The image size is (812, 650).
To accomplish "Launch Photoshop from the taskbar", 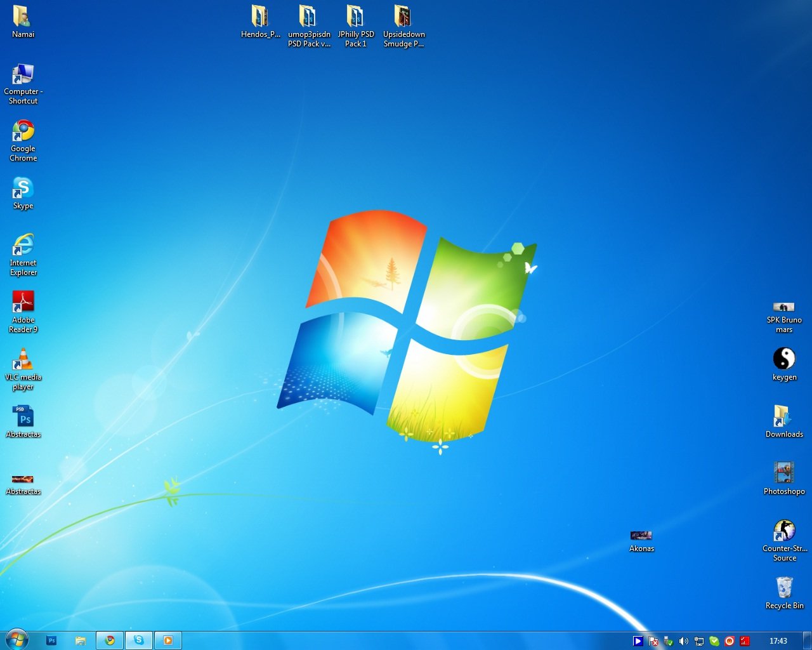I will (x=52, y=640).
